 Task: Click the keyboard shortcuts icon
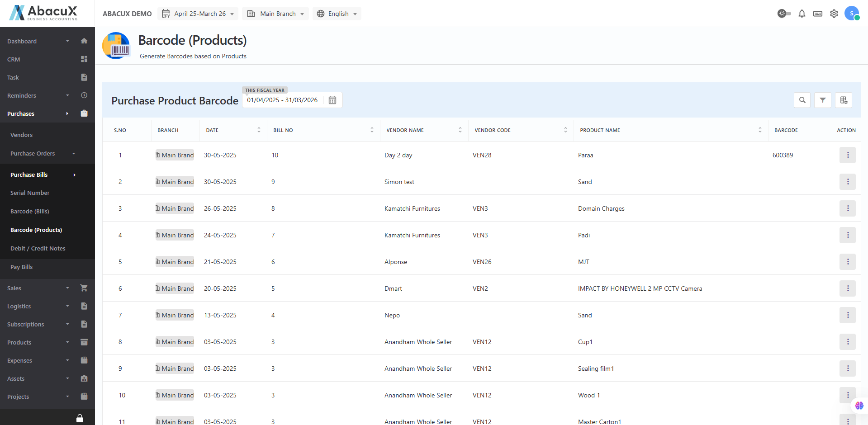(x=817, y=14)
